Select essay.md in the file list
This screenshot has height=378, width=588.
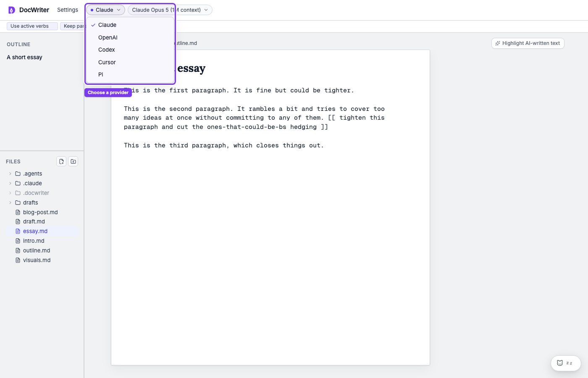point(42,231)
